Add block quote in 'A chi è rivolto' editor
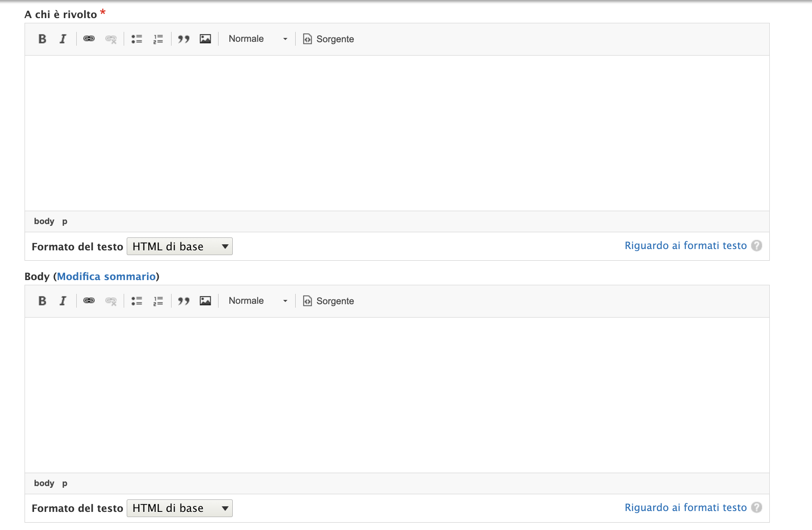 tap(184, 39)
